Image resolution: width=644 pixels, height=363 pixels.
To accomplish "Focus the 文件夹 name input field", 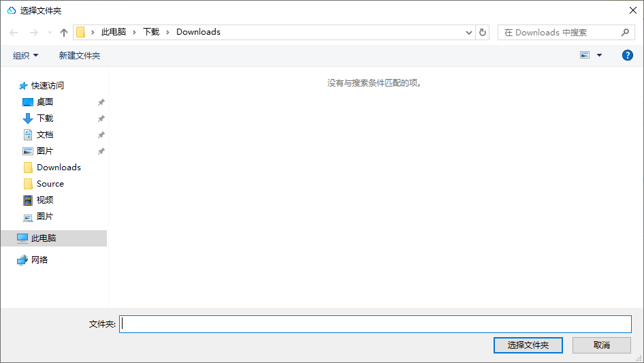I will (375, 324).
